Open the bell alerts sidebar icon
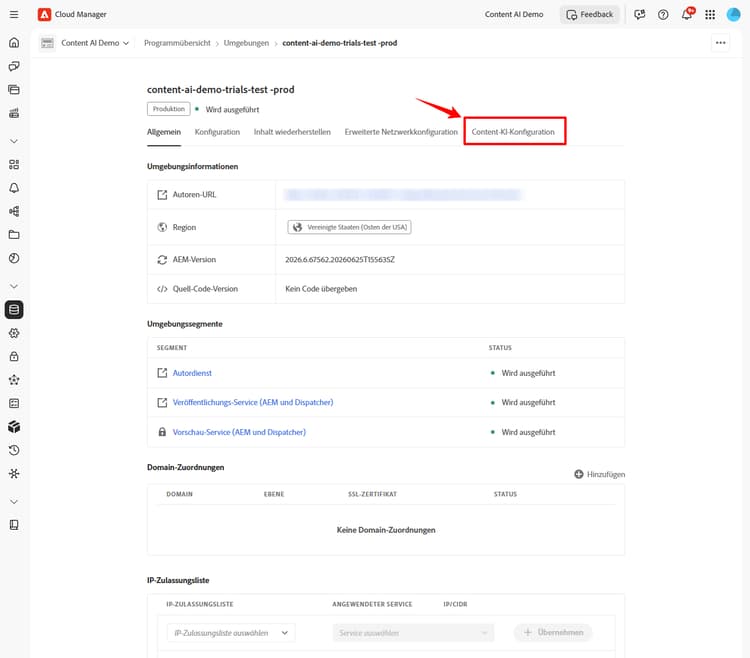The width and height of the screenshot is (750, 658). pyautogui.click(x=14, y=188)
